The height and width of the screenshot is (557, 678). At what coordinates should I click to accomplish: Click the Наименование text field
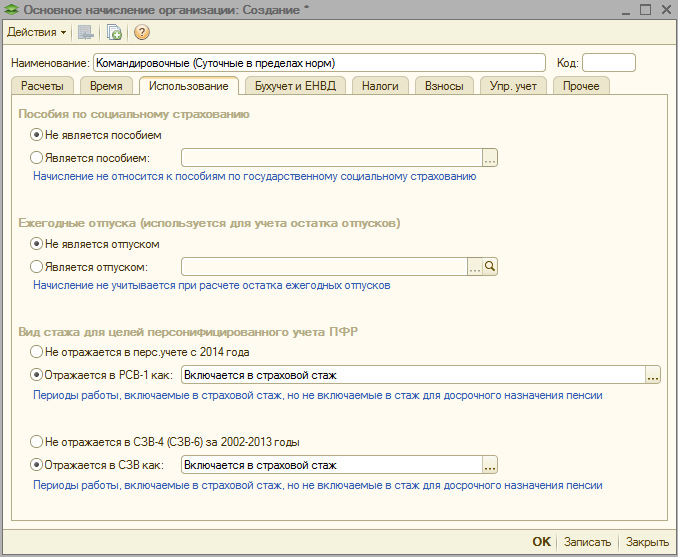pos(318,63)
